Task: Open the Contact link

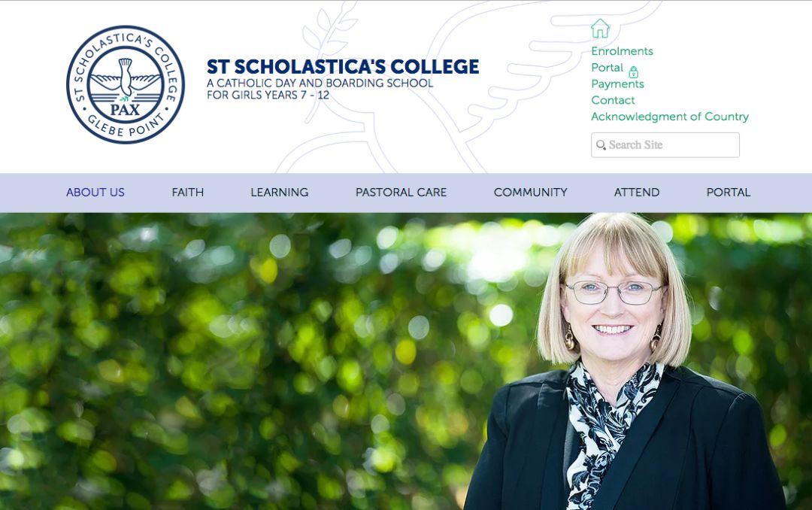Action: pos(613,100)
